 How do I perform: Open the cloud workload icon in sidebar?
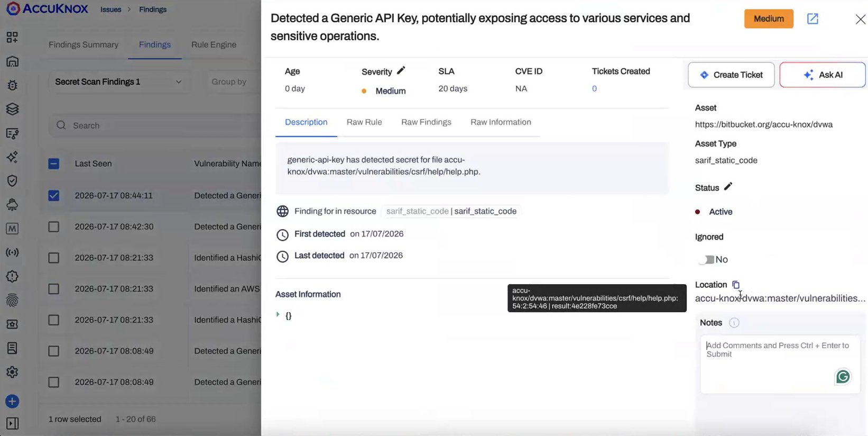(x=12, y=205)
